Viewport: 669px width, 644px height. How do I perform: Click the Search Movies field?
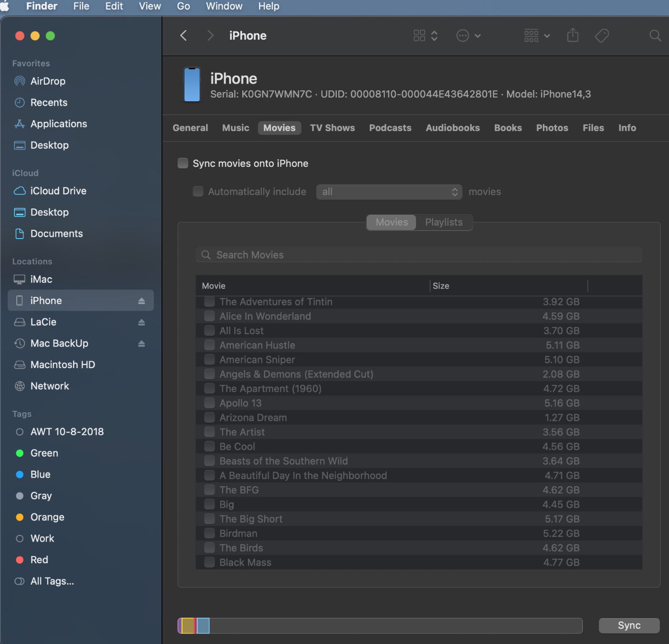pos(419,255)
